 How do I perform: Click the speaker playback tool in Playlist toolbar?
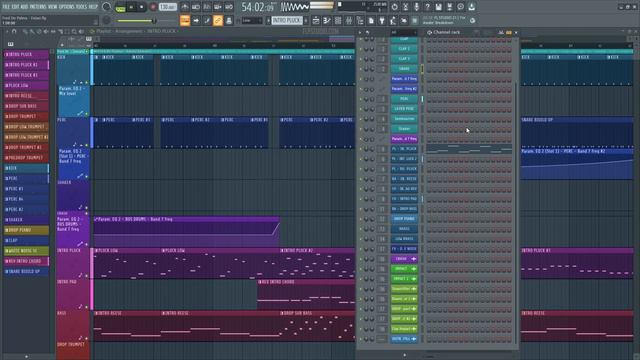(x=81, y=31)
